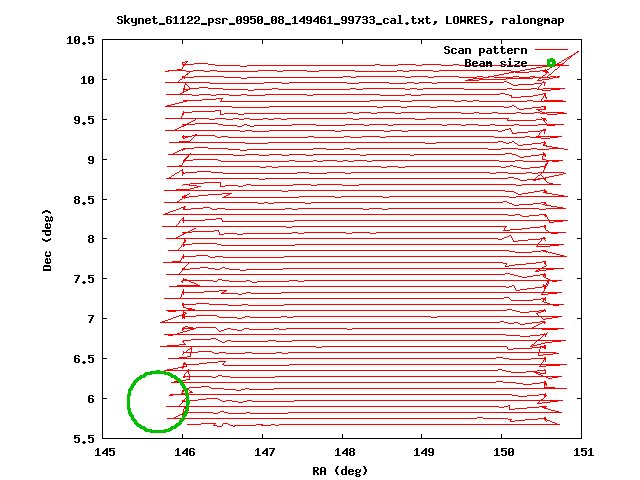
Task: Click the 'Scan pattern' legend label
Action: point(485,49)
